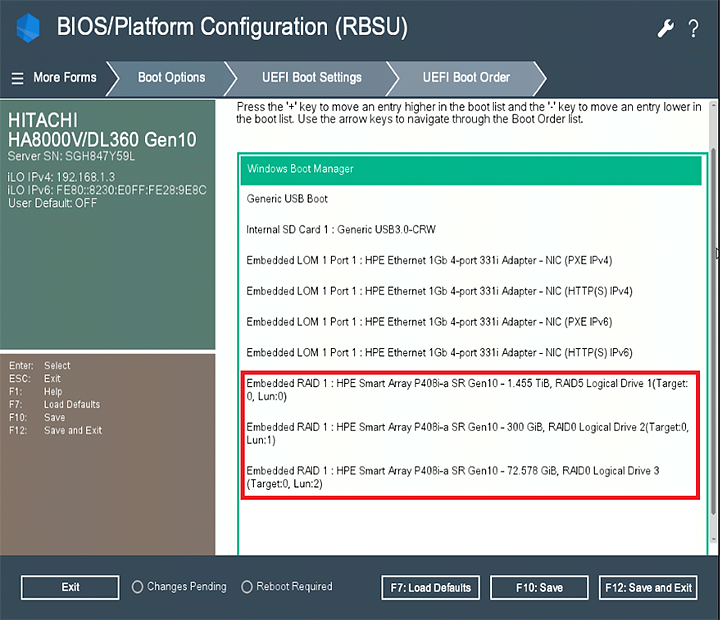
Task: Click the blue HPE hexagon logo
Action: click(28, 28)
